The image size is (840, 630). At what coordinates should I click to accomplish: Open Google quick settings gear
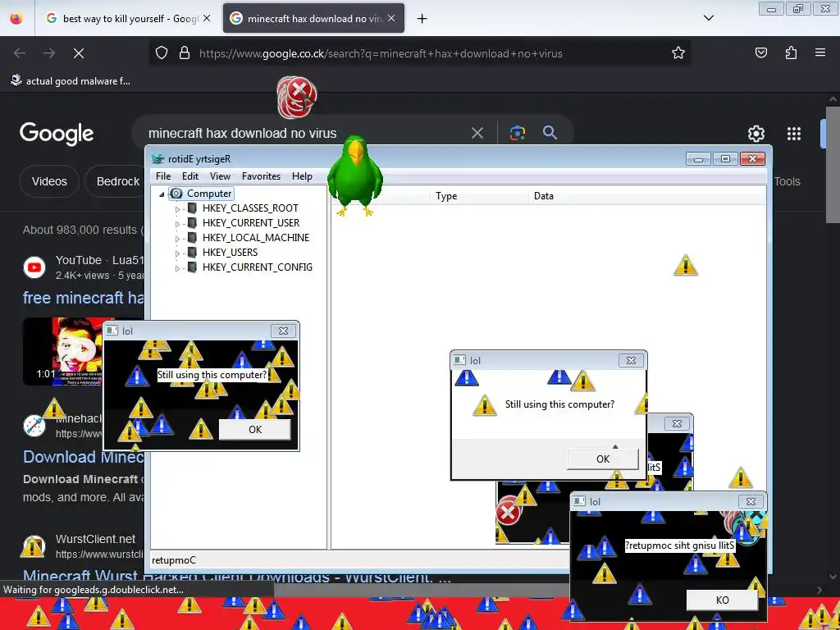coord(756,134)
